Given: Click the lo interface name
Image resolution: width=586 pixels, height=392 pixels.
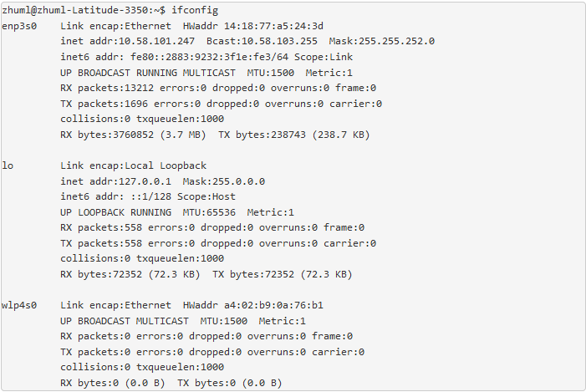Looking at the screenshot, I should (8, 165).
